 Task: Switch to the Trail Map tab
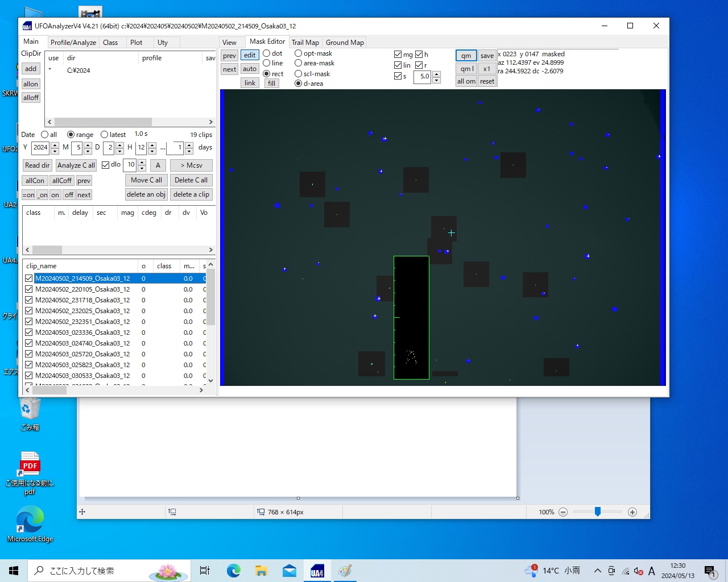coord(305,43)
